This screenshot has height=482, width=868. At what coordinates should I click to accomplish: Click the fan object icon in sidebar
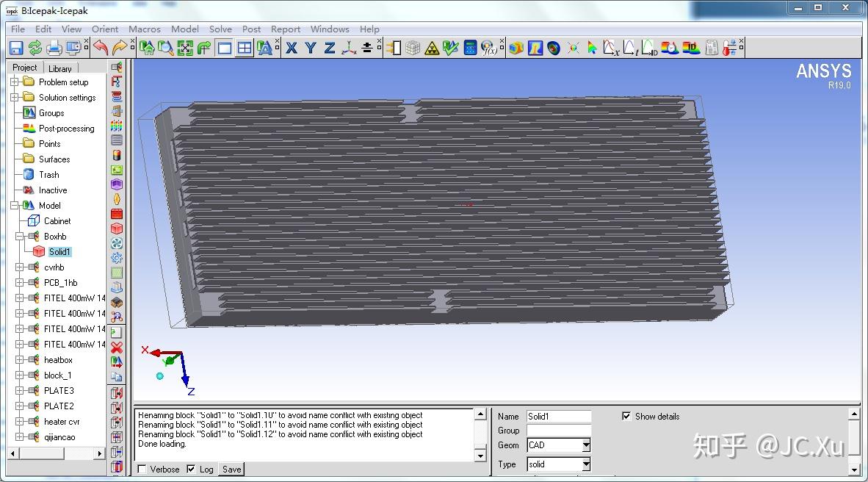click(116, 243)
